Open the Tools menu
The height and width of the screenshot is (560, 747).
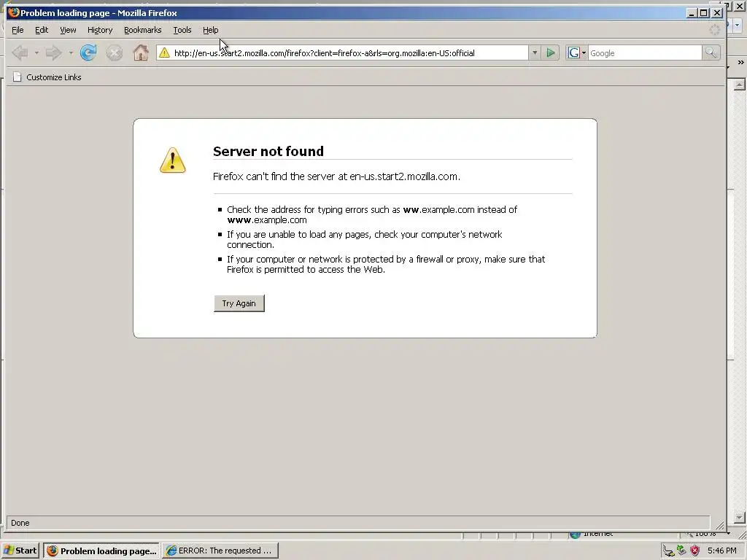(182, 30)
